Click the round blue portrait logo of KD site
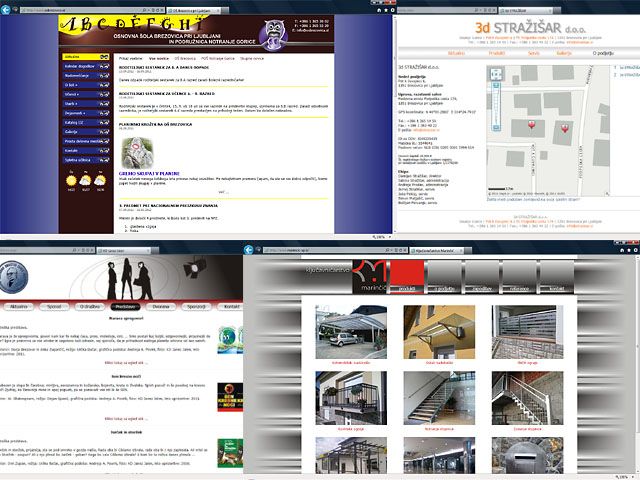Image resolution: width=640 pixels, height=480 pixels. point(13,278)
